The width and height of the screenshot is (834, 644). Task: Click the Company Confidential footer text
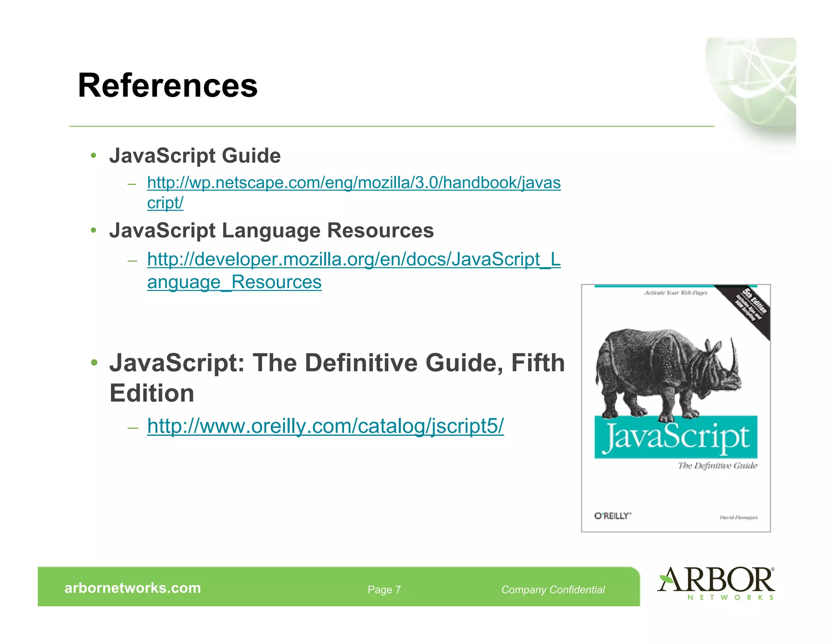pos(553,589)
